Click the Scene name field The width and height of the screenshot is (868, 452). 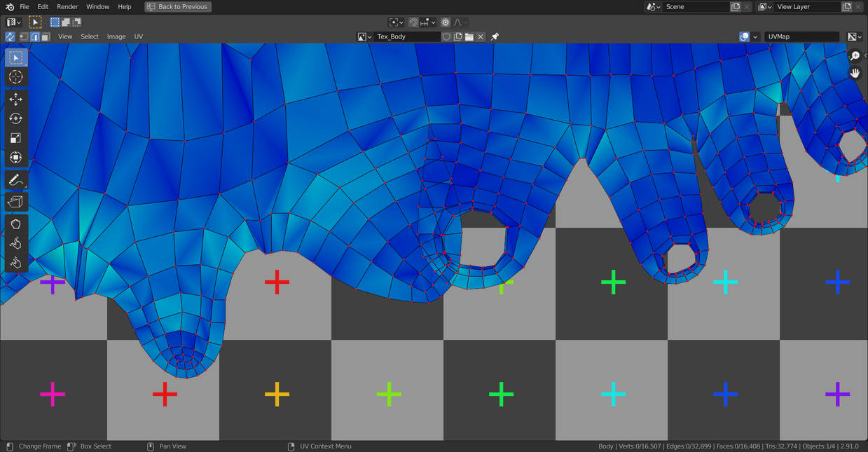pos(696,6)
